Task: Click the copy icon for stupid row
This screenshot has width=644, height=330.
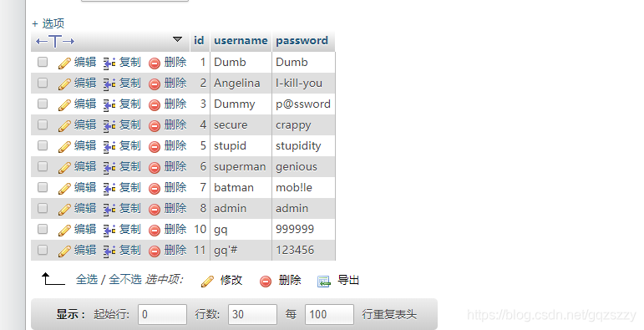Action: 109,147
